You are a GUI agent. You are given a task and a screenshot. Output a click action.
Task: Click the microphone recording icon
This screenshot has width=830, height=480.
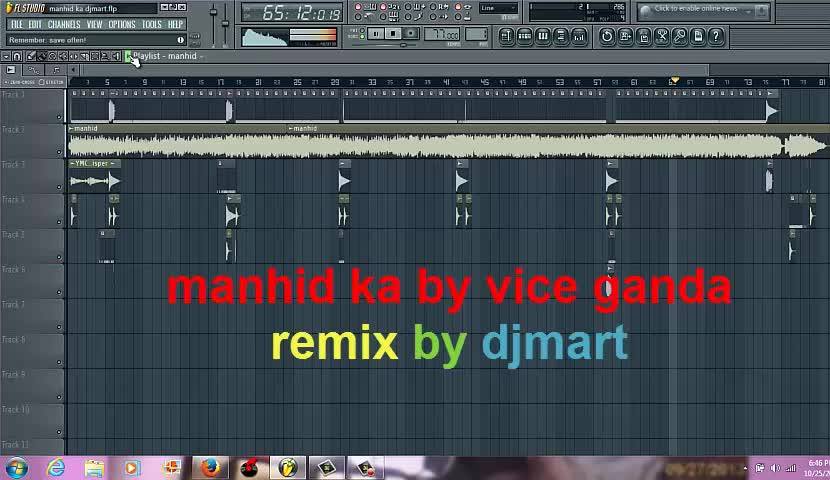pos(680,36)
